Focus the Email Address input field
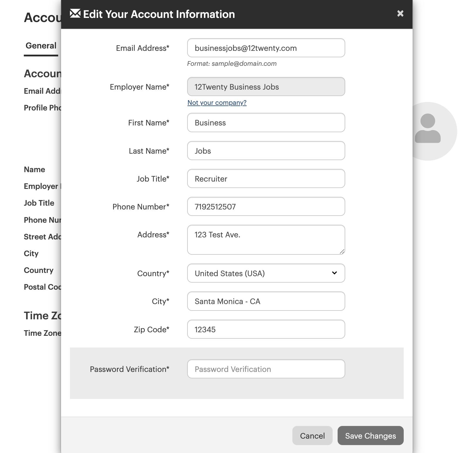The width and height of the screenshot is (476, 453). pos(266,48)
